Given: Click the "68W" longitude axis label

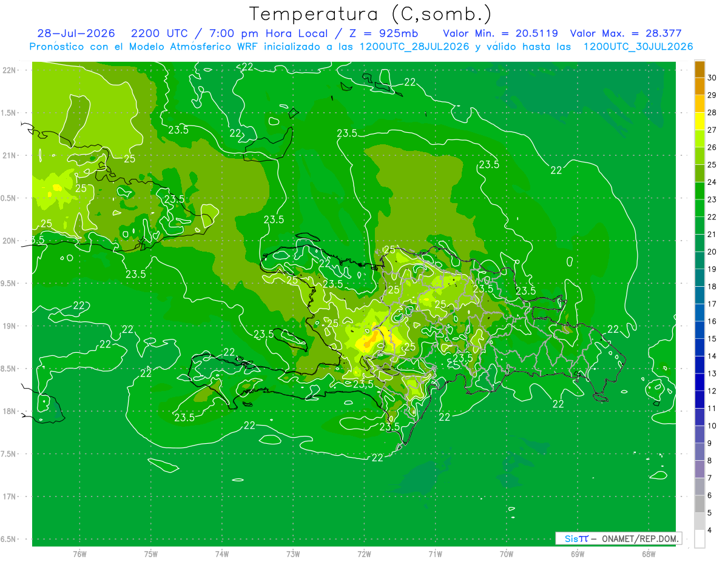Looking at the screenshot, I should click(x=649, y=554).
